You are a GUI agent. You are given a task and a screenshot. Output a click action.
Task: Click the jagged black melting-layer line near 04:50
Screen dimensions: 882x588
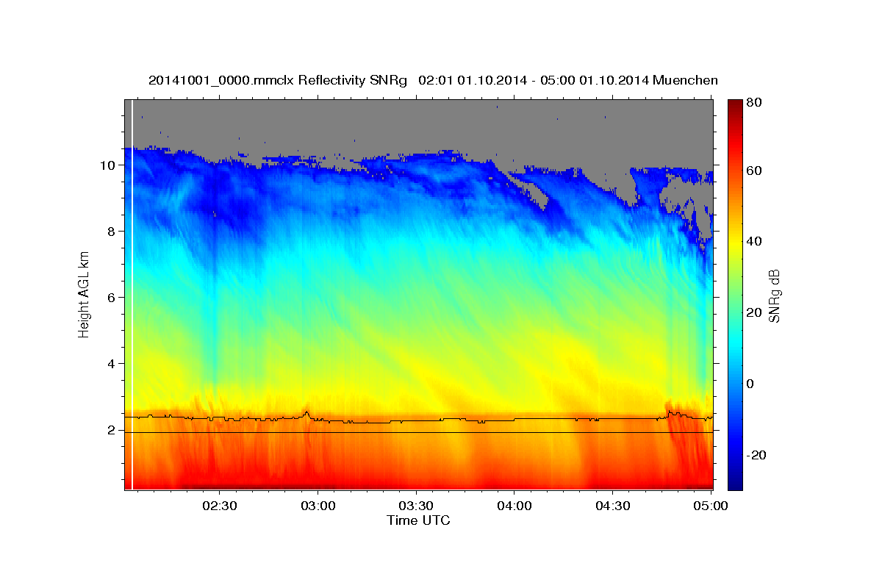coord(676,415)
